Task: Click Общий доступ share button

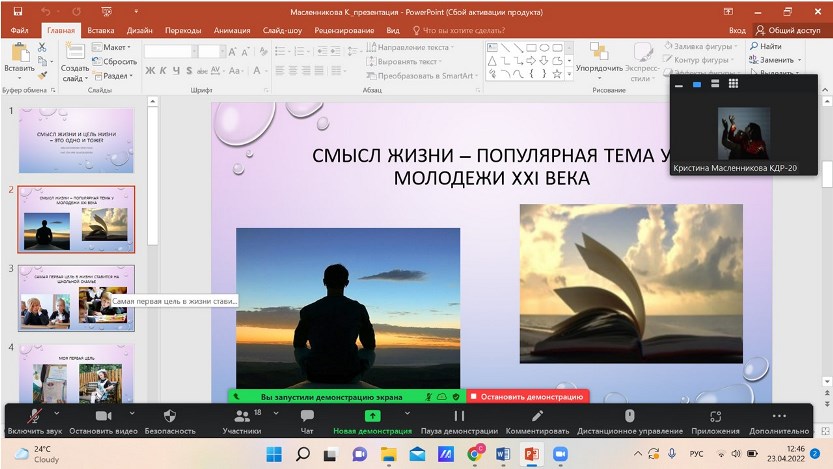Action: tap(788, 31)
